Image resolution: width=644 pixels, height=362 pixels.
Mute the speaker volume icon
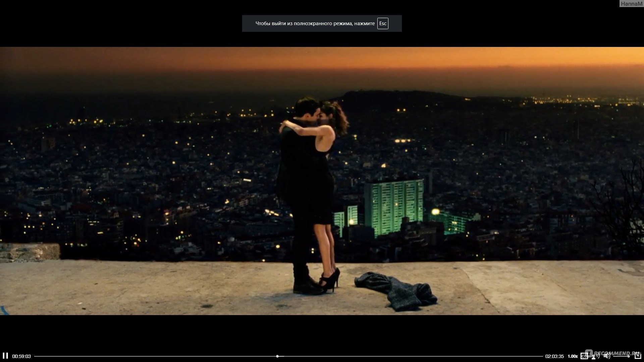607,356
